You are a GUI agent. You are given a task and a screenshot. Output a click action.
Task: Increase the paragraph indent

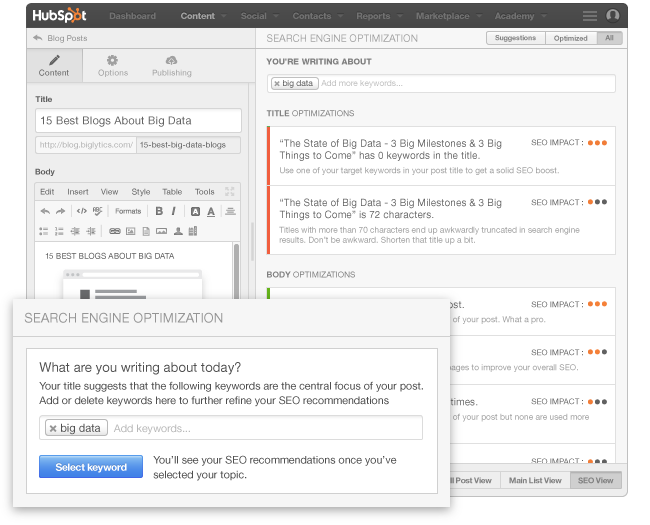[91, 231]
